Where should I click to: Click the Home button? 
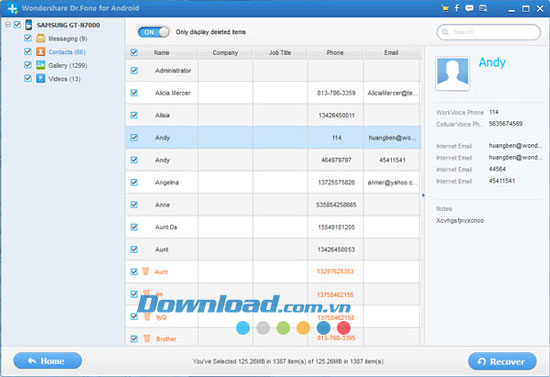pyautogui.click(x=48, y=361)
